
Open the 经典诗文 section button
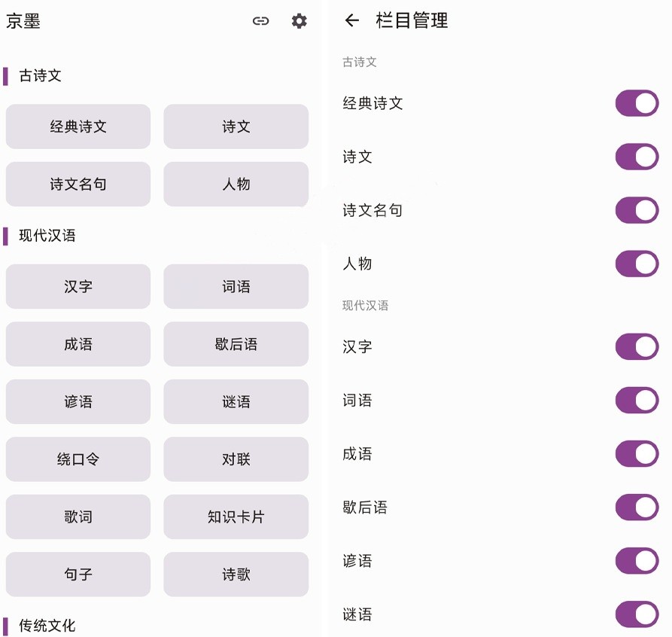point(78,126)
